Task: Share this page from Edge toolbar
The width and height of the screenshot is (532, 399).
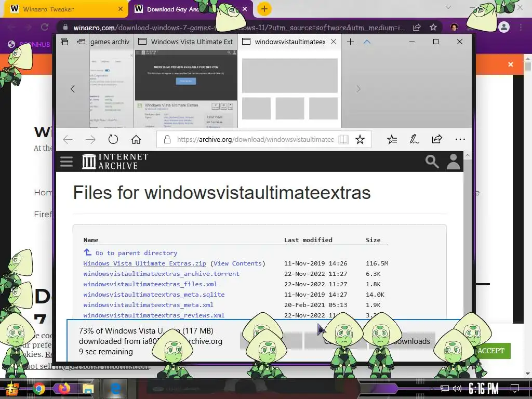Action: coord(437,139)
